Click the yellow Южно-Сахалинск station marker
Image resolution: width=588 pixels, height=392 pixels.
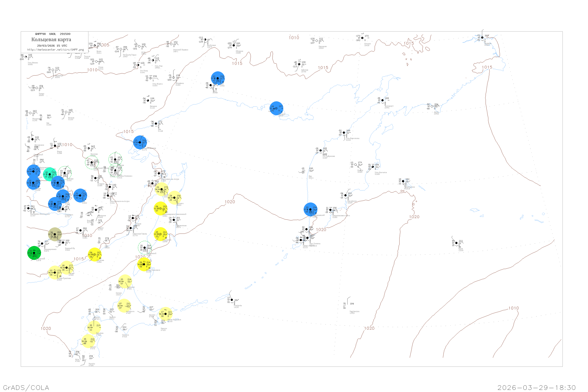(x=144, y=264)
